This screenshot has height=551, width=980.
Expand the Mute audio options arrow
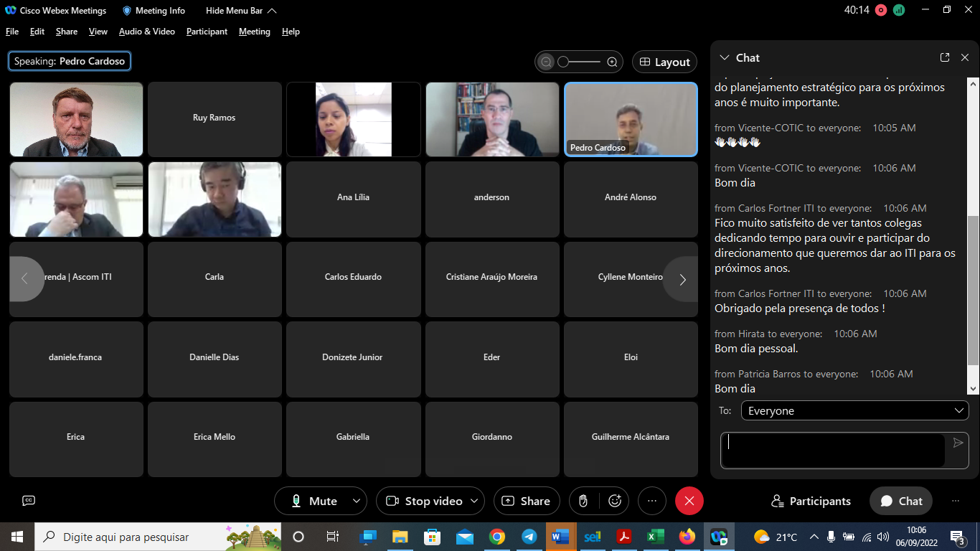point(357,501)
